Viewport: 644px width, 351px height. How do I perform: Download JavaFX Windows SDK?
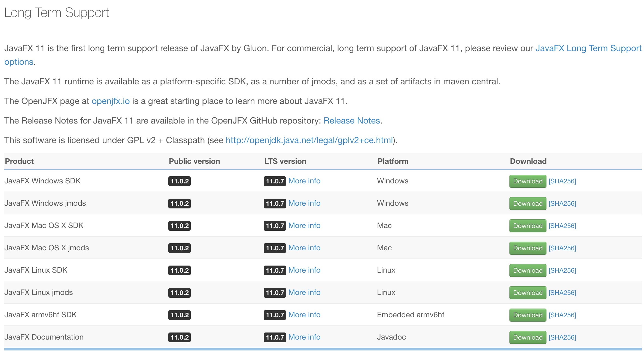[527, 181]
